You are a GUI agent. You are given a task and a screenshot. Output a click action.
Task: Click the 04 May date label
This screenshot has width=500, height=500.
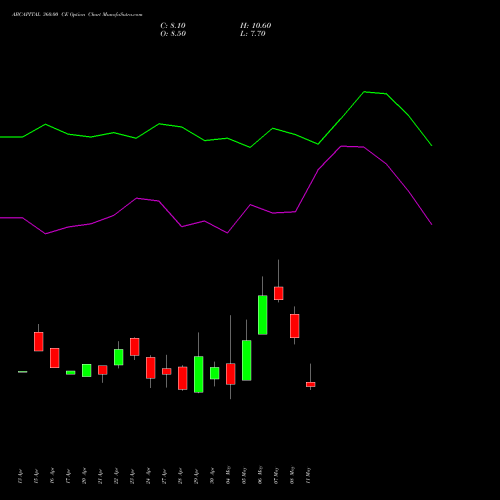[x=228, y=475]
